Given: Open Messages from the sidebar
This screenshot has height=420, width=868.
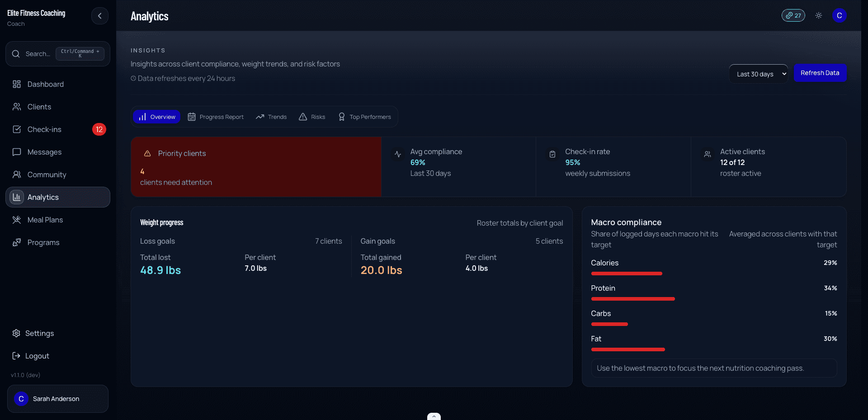Looking at the screenshot, I should point(58,152).
